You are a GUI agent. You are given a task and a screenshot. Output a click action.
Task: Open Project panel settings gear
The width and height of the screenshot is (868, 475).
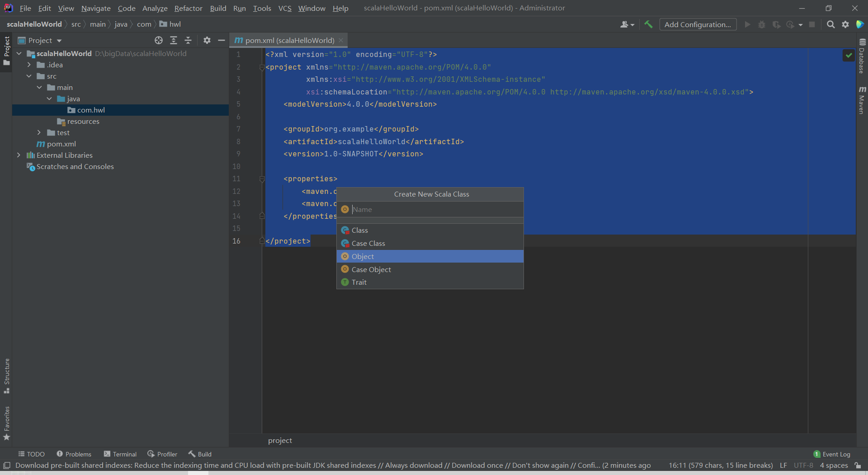[x=207, y=40]
